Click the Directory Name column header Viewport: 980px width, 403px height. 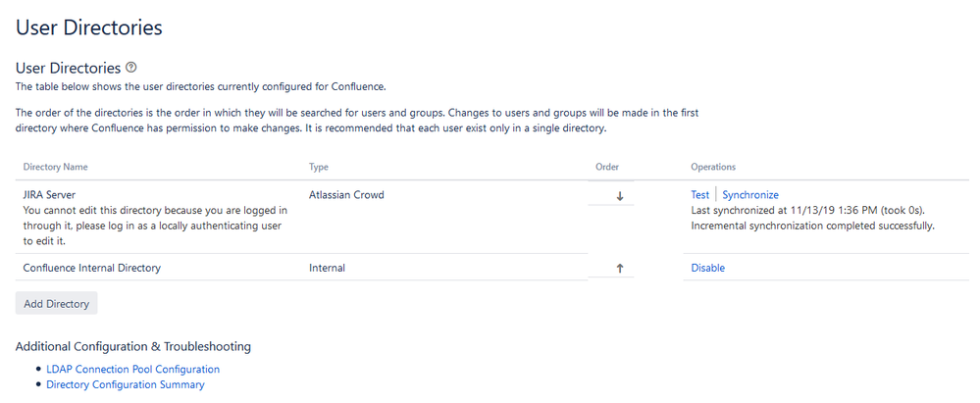coord(56,167)
